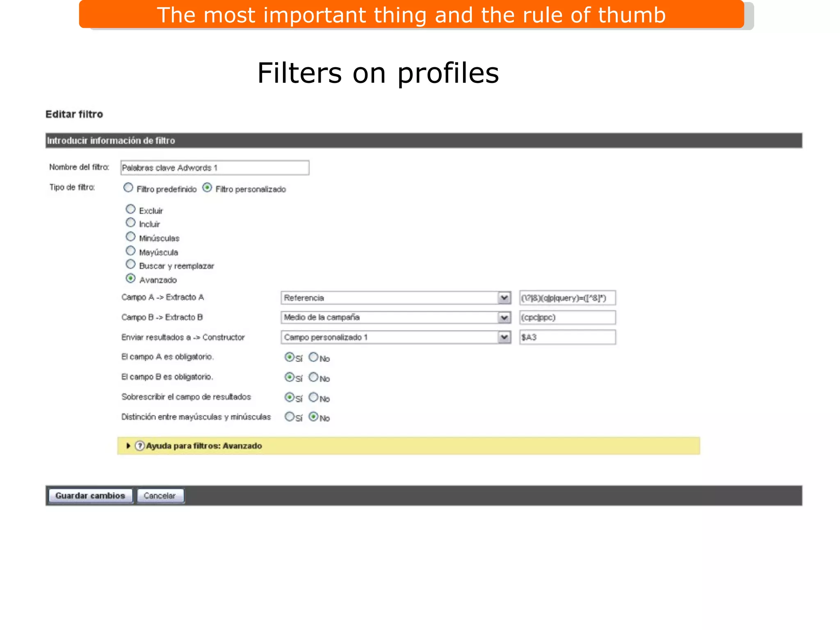Open the Campo A Referencia dropdown
The width and height of the screenshot is (840, 630).
point(396,298)
